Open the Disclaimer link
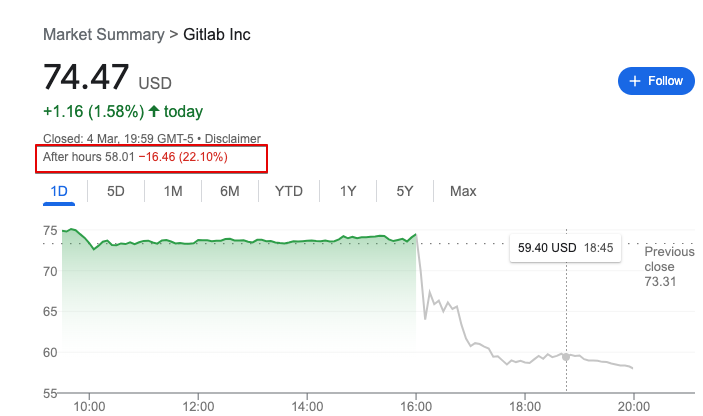The width and height of the screenshot is (703, 416). tap(232, 139)
